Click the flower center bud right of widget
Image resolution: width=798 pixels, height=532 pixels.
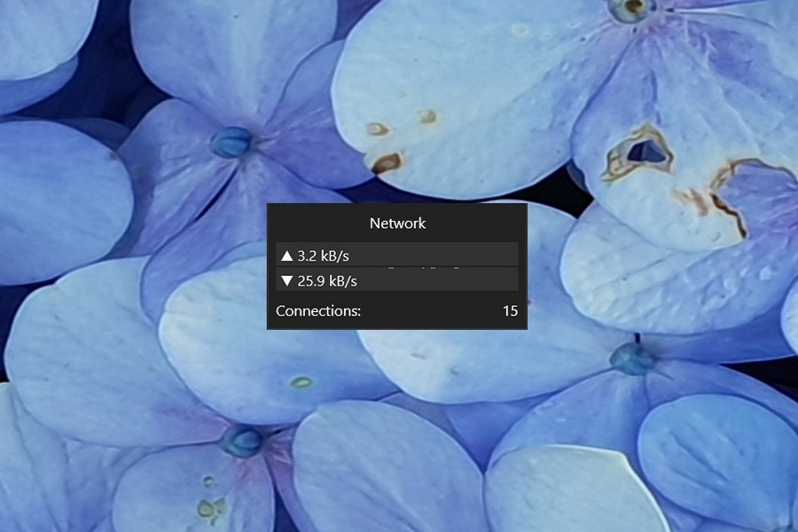[632, 358]
